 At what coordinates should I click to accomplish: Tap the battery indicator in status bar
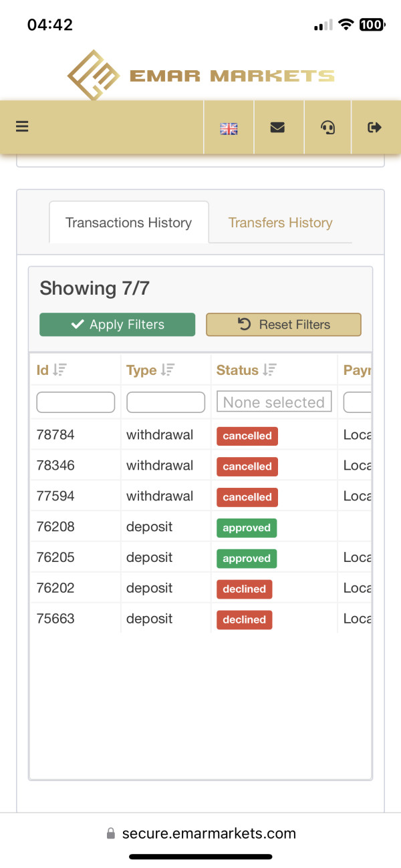(x=372, y=25)
